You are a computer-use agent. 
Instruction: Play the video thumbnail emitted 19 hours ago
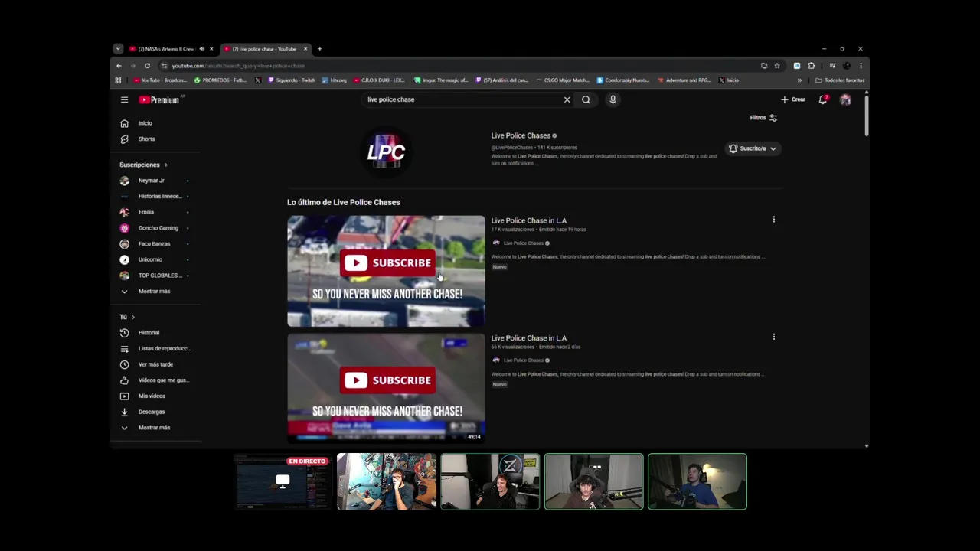click(386, 271)
